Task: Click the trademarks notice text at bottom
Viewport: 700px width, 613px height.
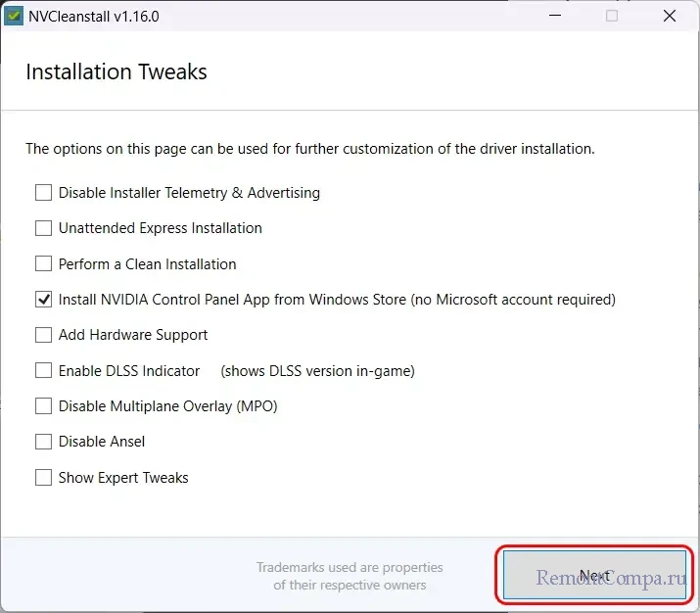Action: point(350,576)
